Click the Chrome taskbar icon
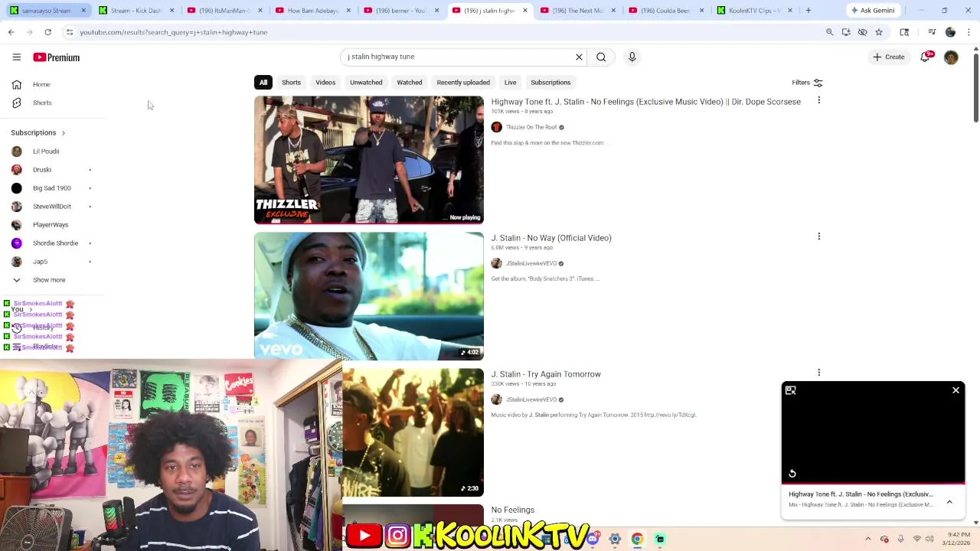 637,539
